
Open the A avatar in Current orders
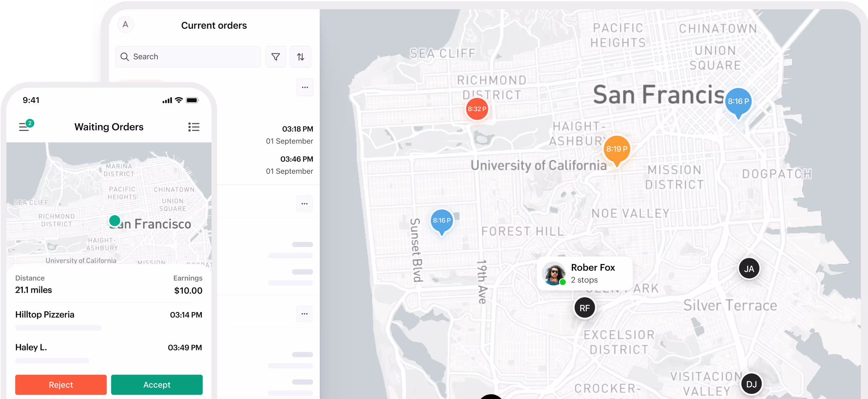[125, 25]
